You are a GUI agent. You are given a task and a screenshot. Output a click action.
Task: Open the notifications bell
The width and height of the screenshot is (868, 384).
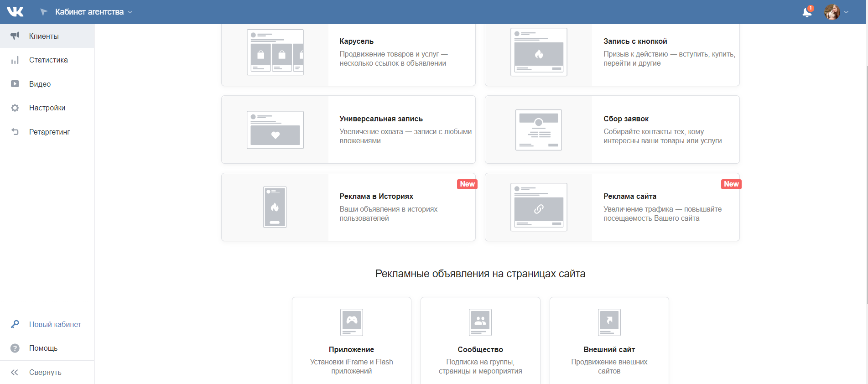pyautogui.click(x=807, y=12)
